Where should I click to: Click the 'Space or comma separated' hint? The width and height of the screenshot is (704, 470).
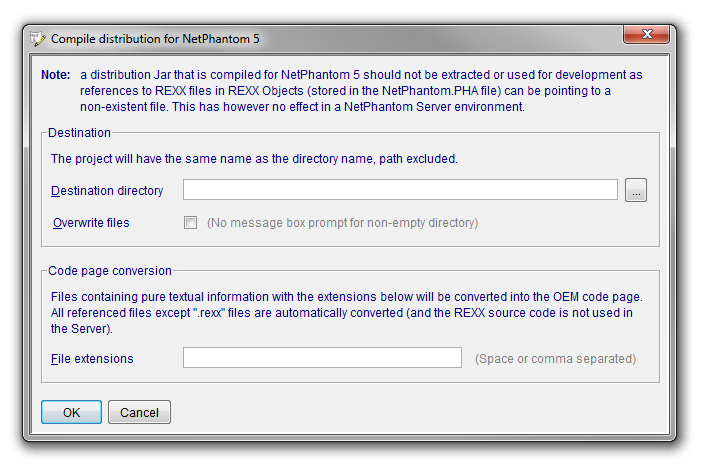coord(555,359)
